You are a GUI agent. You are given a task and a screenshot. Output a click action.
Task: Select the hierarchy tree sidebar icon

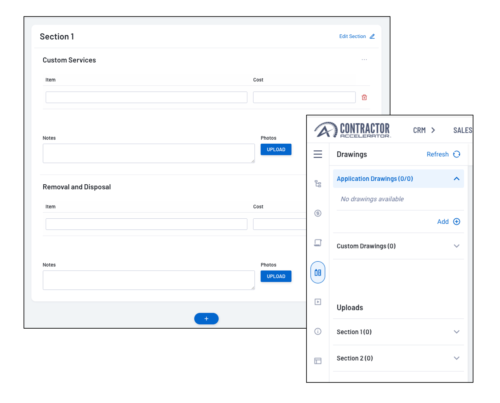tap(318, 184)
